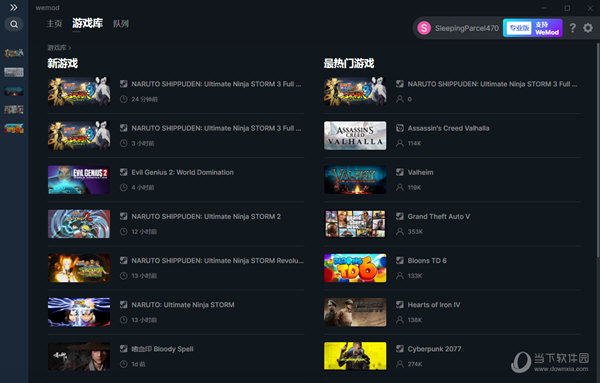Select the Grand Theft Auto V cover
The height and width of the screenshot is (383, 600).
click(x=355, y=224)
